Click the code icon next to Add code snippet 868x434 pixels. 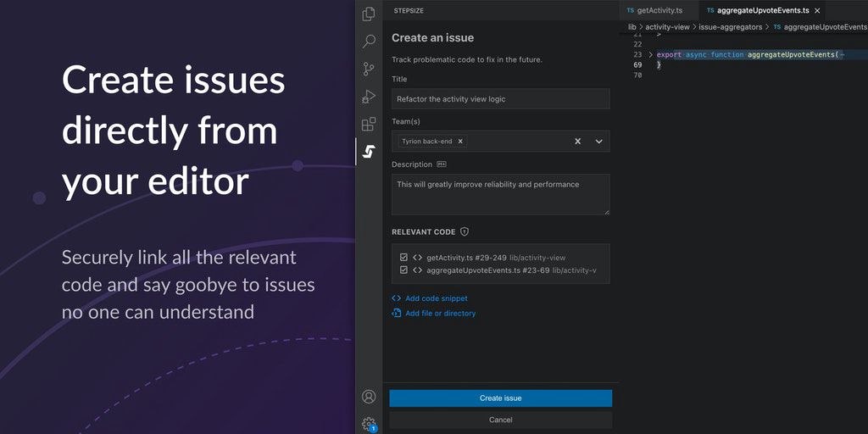point(397,298)
